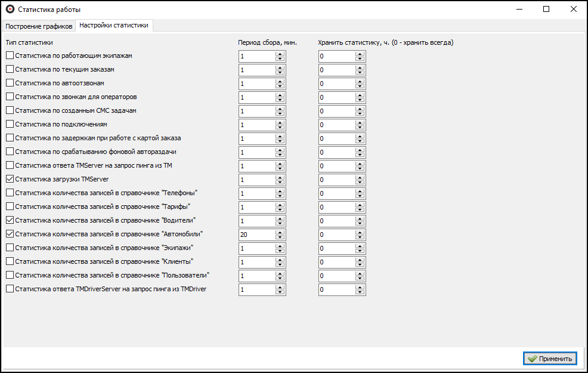Enable statistics for working crews checkbox
Screen dimensions: 588x373
point(10,56)
